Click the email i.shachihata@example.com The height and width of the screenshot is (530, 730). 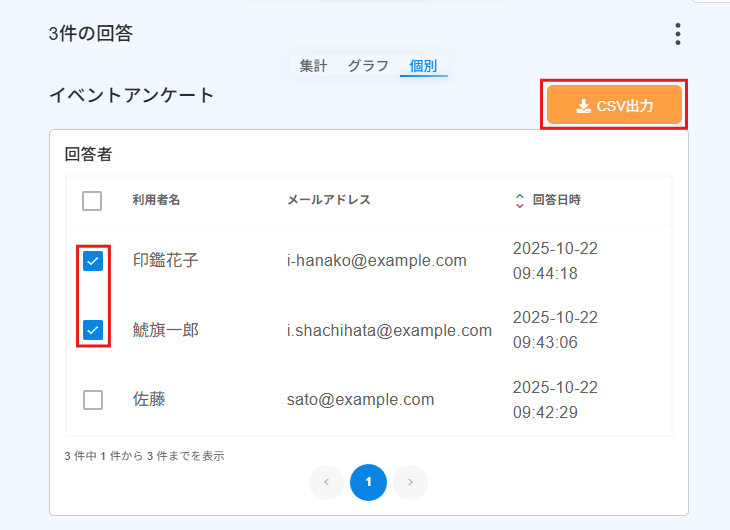pyautogui.click(x=389, y=330)
